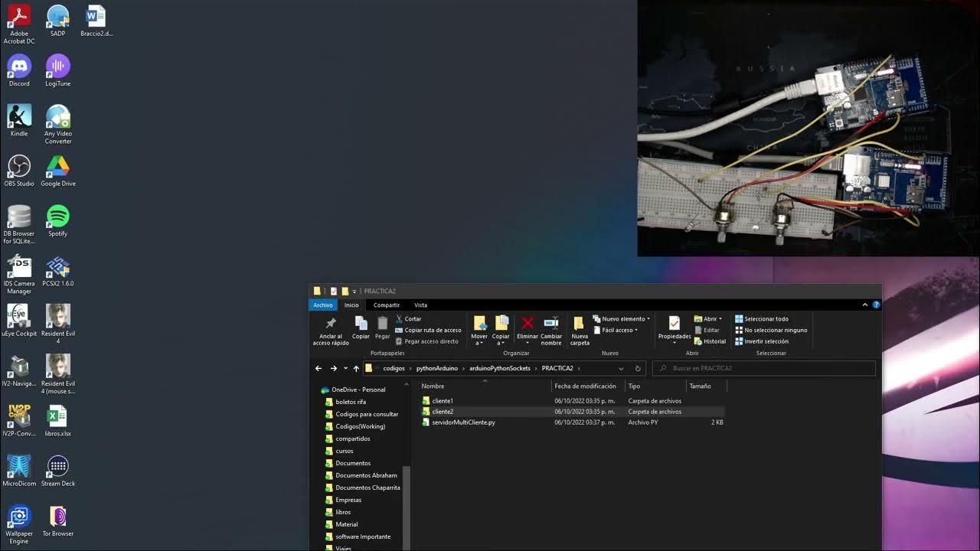Viewport: 980px width, 551px height.
Task: Click the Pegar paste button
Action: tap(382, 327)
